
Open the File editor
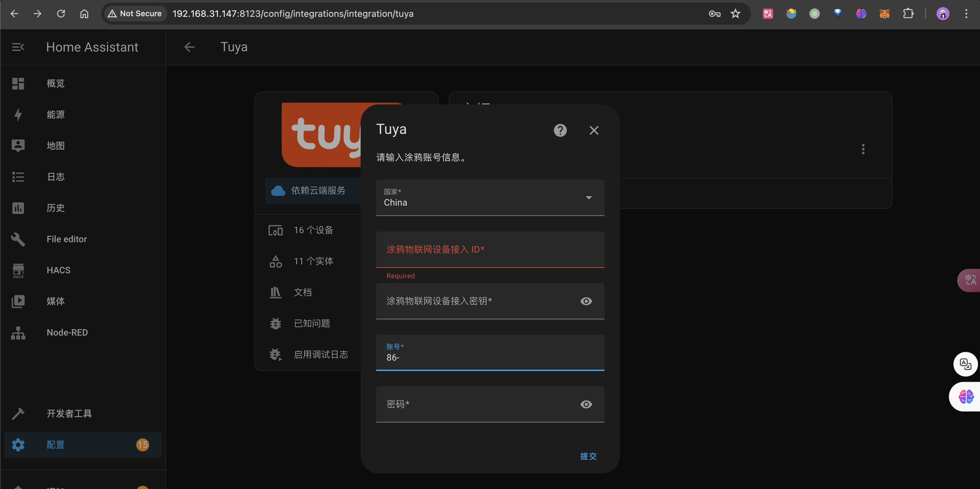tap(66, 239)
